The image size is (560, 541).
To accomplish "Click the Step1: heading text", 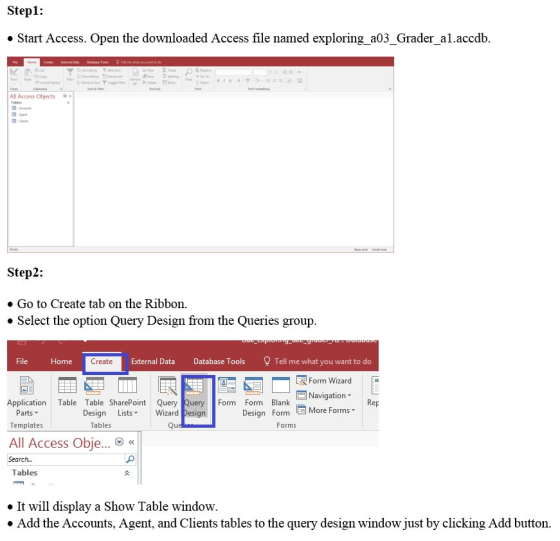I will [25, 10].
